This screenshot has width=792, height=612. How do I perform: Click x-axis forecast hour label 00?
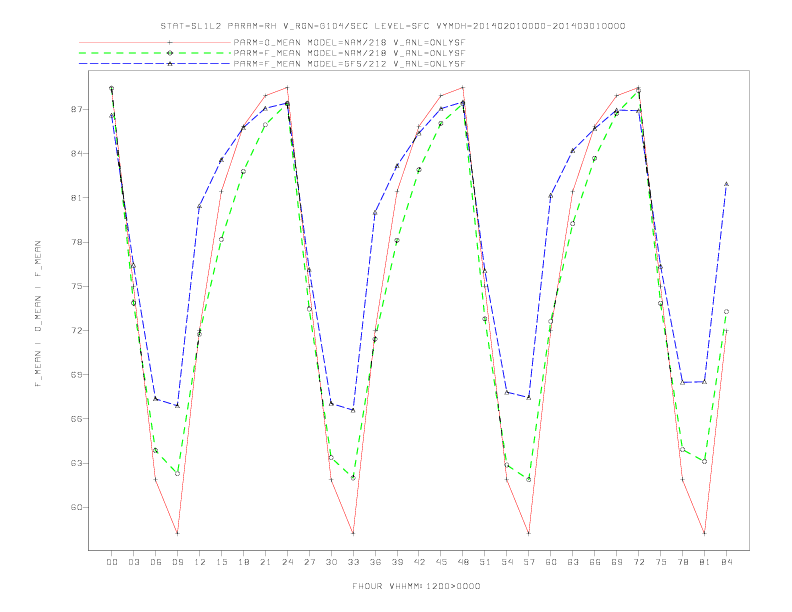tap(112, 562)
